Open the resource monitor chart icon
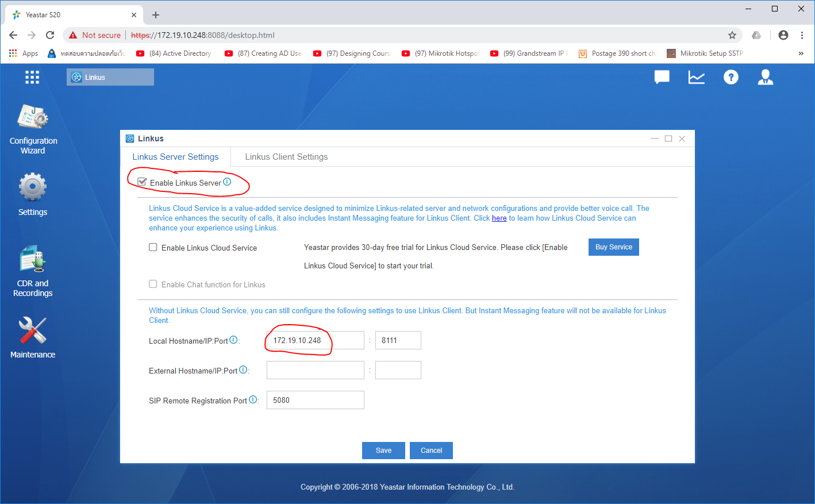The height and width of the screenshot is (504, 815). [697, 77]
